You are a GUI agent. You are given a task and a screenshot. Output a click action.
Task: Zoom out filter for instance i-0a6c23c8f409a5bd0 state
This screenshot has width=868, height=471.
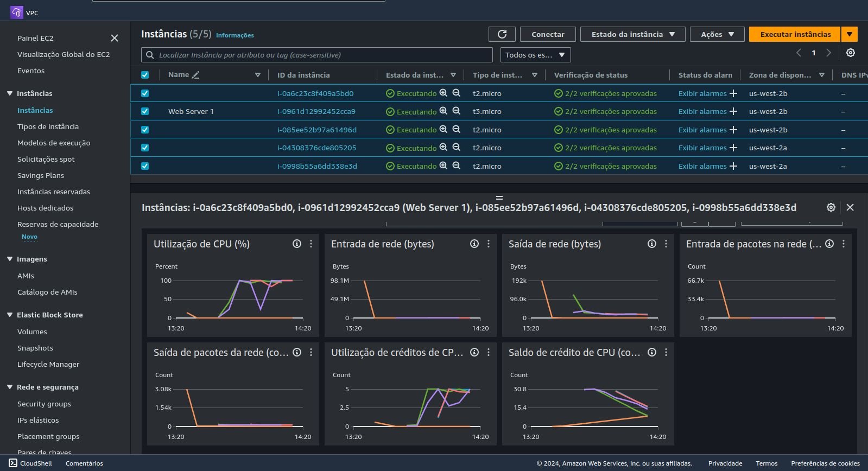[457, 93]
